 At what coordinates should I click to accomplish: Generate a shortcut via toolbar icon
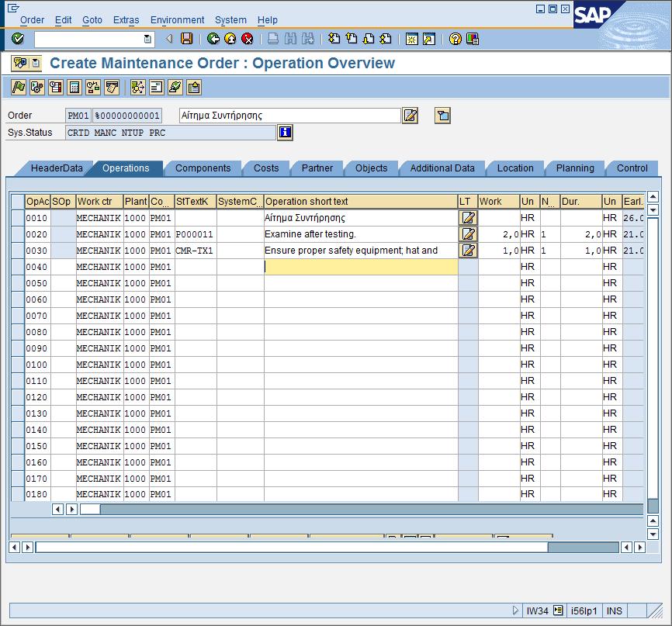click(429, 39)
